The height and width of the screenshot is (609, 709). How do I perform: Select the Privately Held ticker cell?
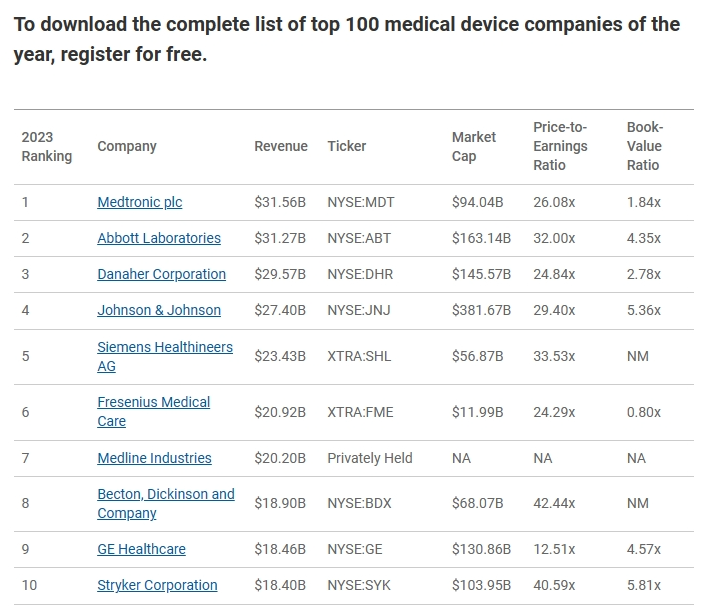tap(370, 458)
